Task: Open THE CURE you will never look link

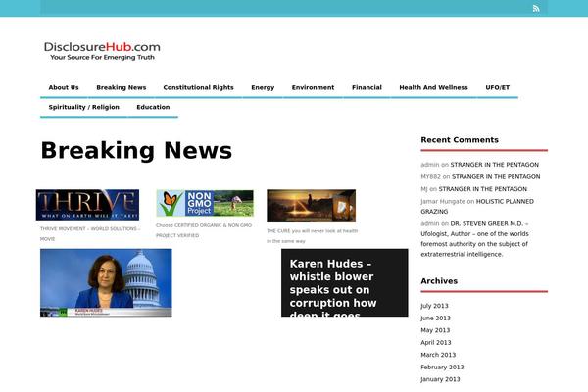Action: (312, 236)
